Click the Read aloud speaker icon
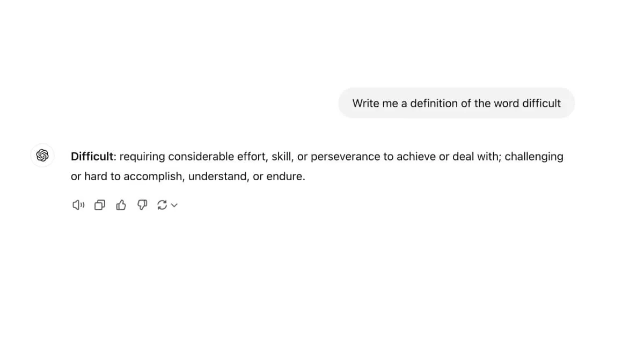644x338 pixels. click(78, 205)
